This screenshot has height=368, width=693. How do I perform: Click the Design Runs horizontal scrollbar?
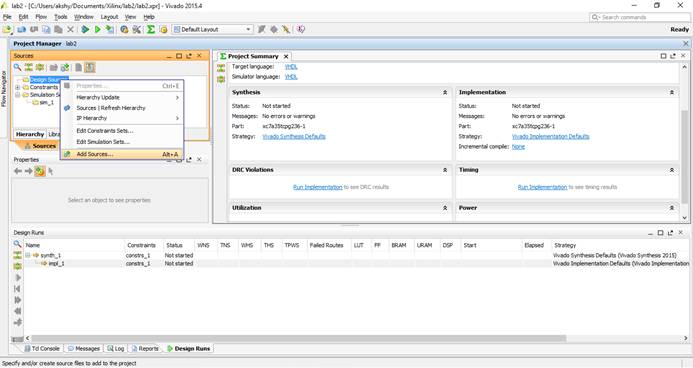pos(298,338)
